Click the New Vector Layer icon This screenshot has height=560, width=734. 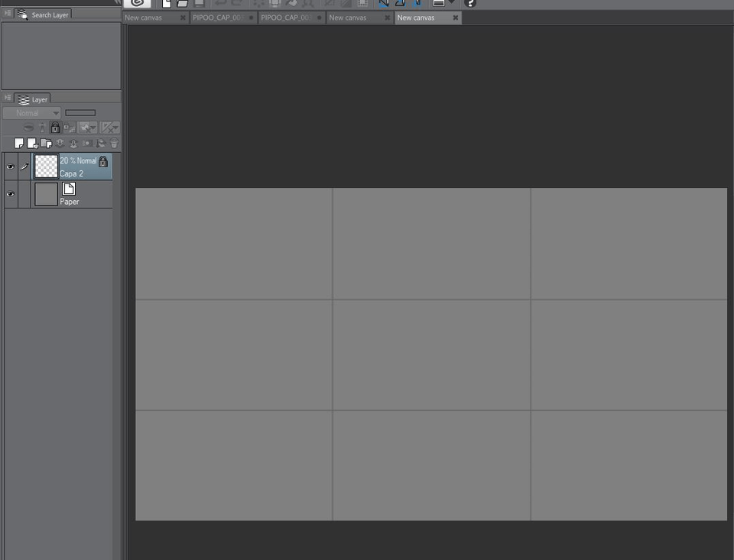[x=32, y=143]
